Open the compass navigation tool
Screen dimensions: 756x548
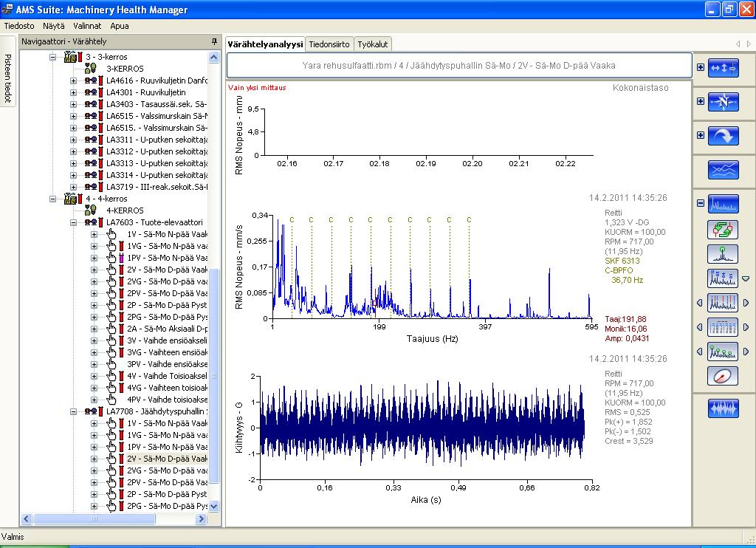724,102
